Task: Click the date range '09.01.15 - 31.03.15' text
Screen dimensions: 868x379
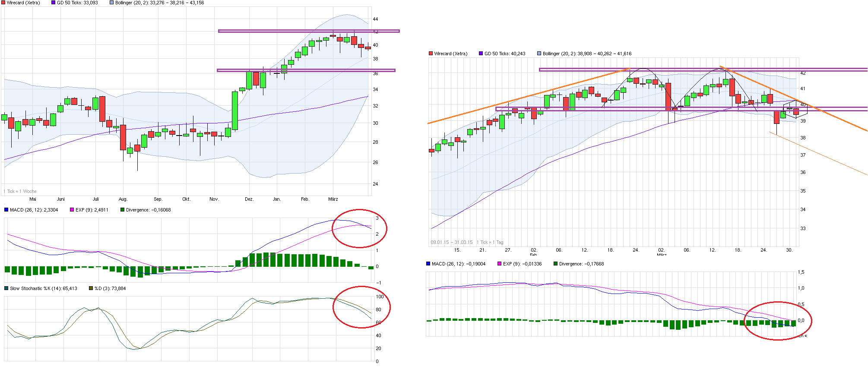Action: coord(451,242)
